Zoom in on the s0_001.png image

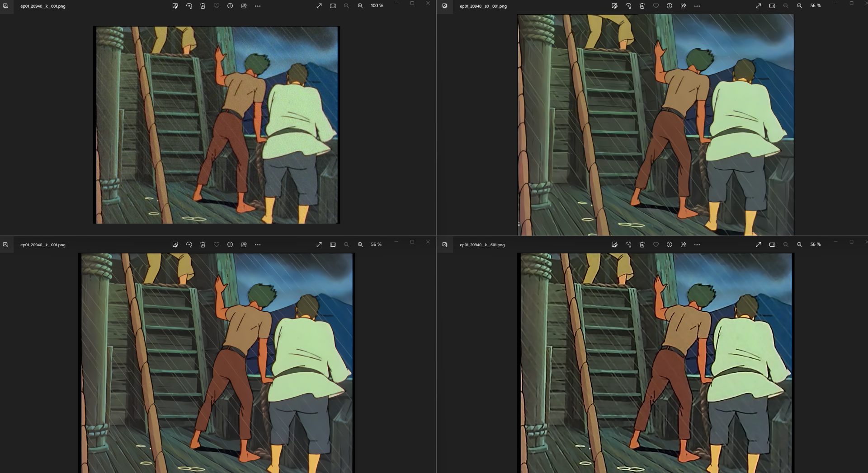click(x=799, y=6)
